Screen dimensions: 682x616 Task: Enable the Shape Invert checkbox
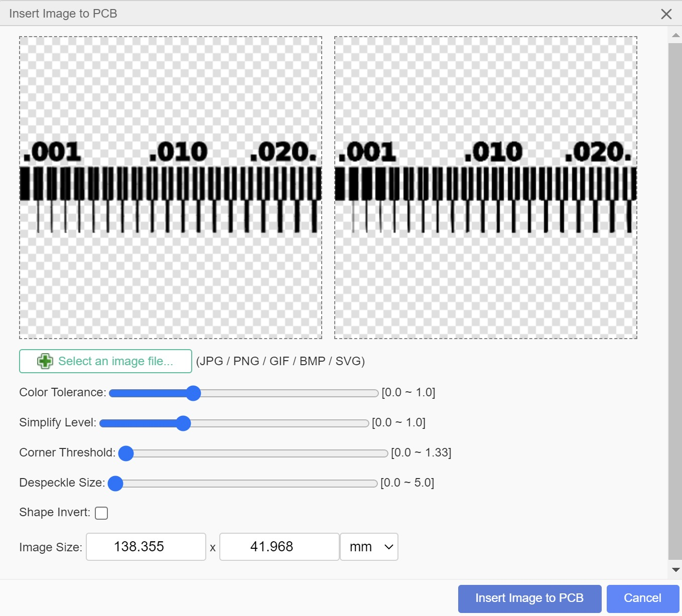tap(101, 513)
